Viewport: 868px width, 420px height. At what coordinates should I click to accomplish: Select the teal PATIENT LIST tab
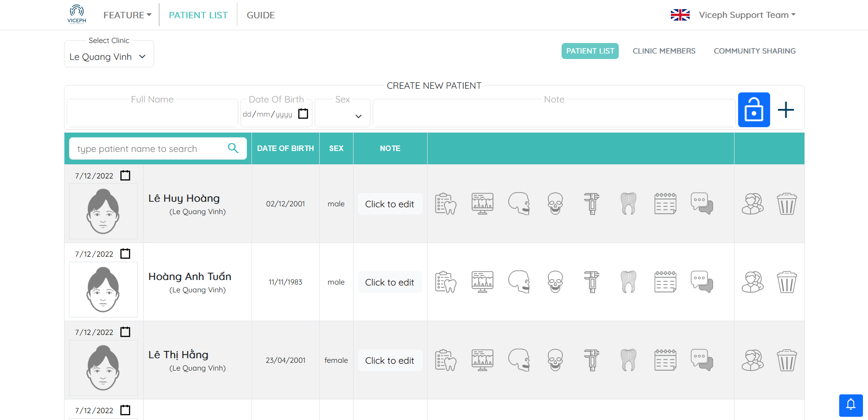(x=590, y=51)
